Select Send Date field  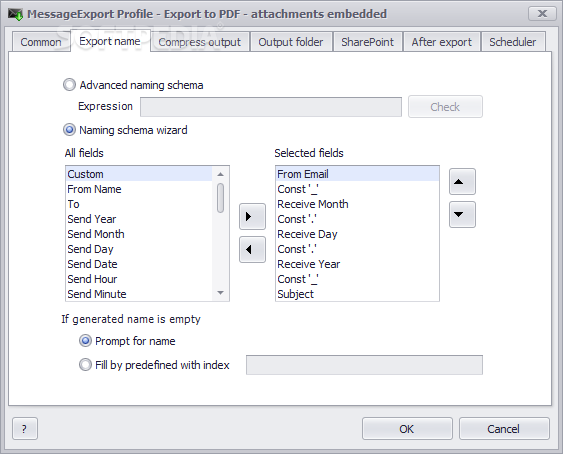(x=139, y=264)
